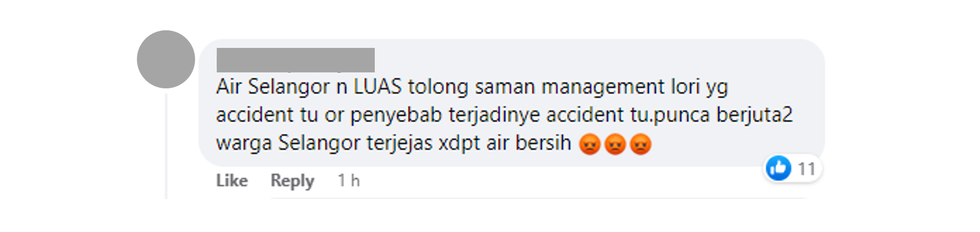Click the word "penyebab" in the comment

[396, 115]
